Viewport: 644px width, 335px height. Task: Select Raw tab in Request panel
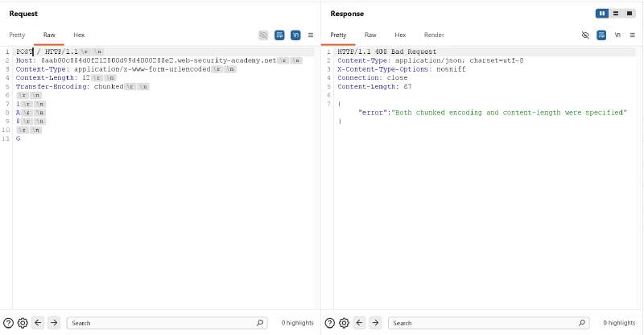pyautogui.click(x=49, y=35)
